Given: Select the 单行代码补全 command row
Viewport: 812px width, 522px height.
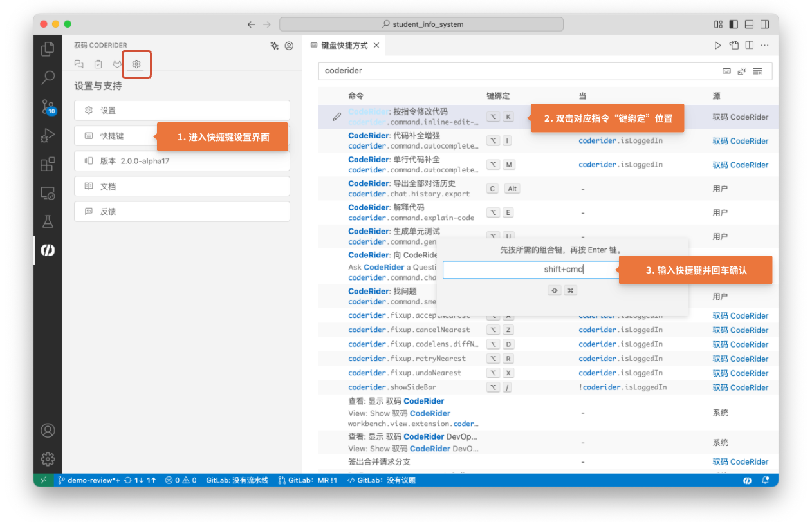Looking at the screenshot, I should tap(548, 165).
